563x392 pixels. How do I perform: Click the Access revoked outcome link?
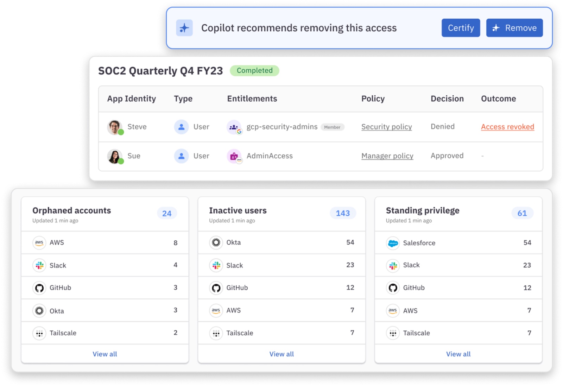point(507,127)
